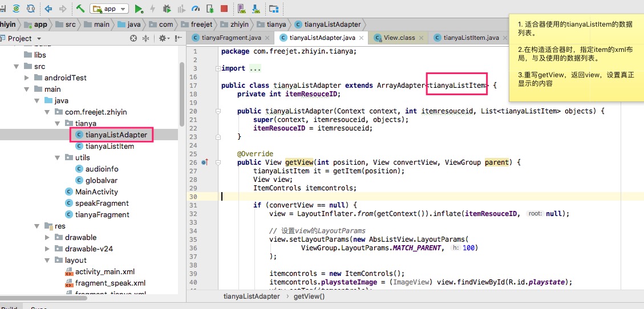
Task: Expand the drawable folder
Action: point(47,238)
